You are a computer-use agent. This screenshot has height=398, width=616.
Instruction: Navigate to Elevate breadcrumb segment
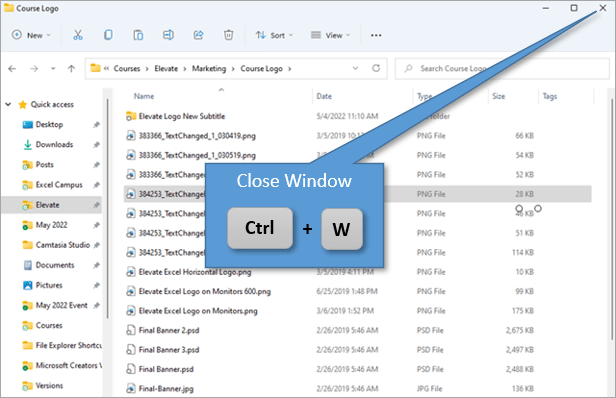click(166, 68)
